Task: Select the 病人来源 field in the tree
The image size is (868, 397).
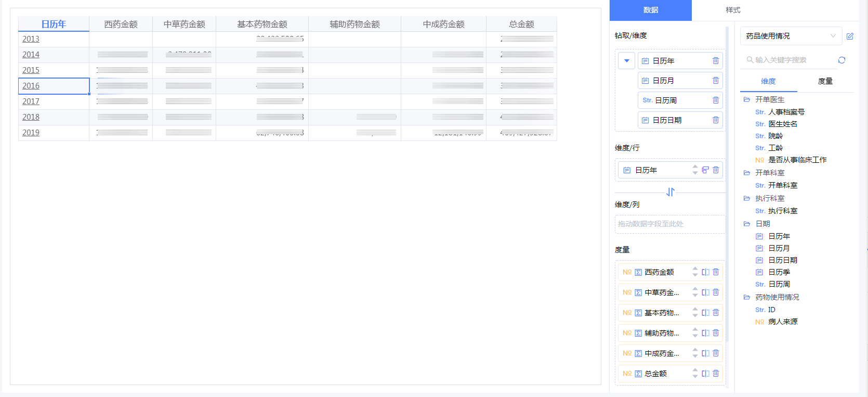Action: [783, 322]
